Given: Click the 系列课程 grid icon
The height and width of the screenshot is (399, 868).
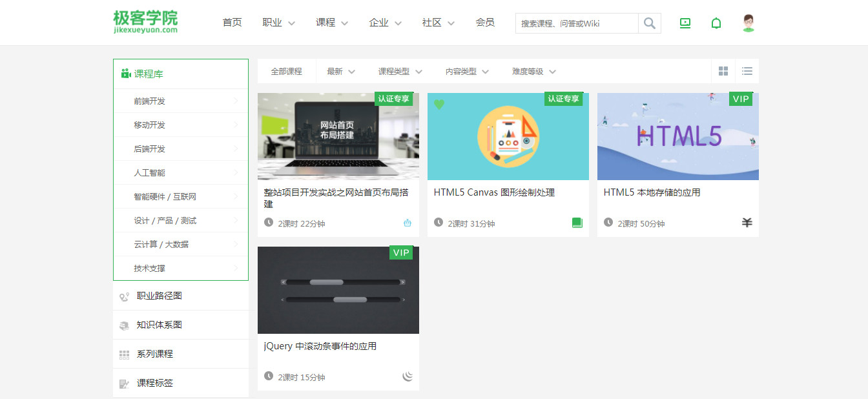Looking at the screenshot, I should (x=125, y=354).
